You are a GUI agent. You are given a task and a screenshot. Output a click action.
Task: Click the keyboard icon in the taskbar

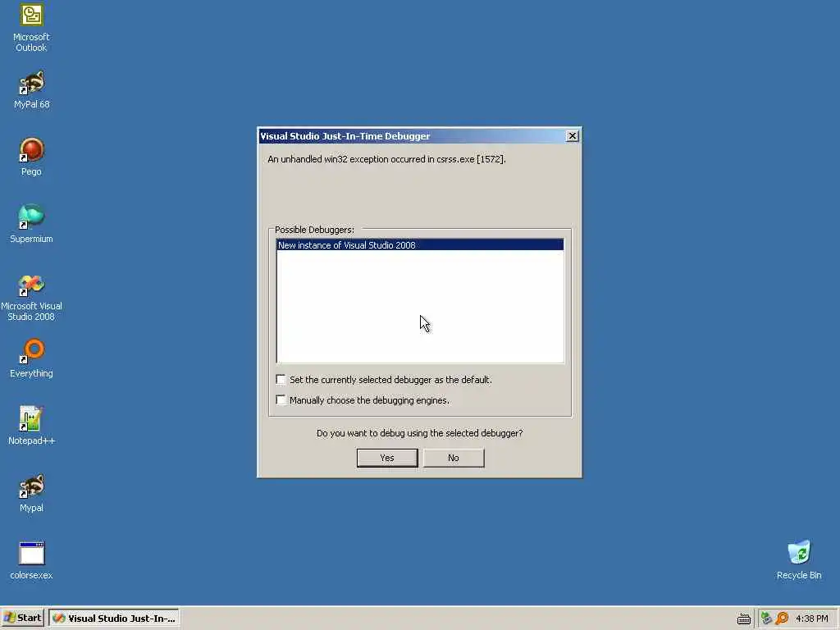743,619
